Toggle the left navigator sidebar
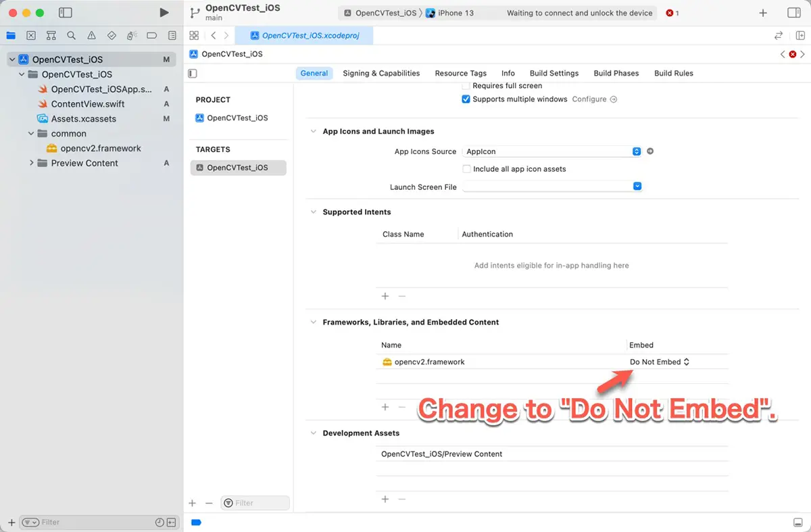The width and height of the screenshot is (811, 532). tap(66, 13)
